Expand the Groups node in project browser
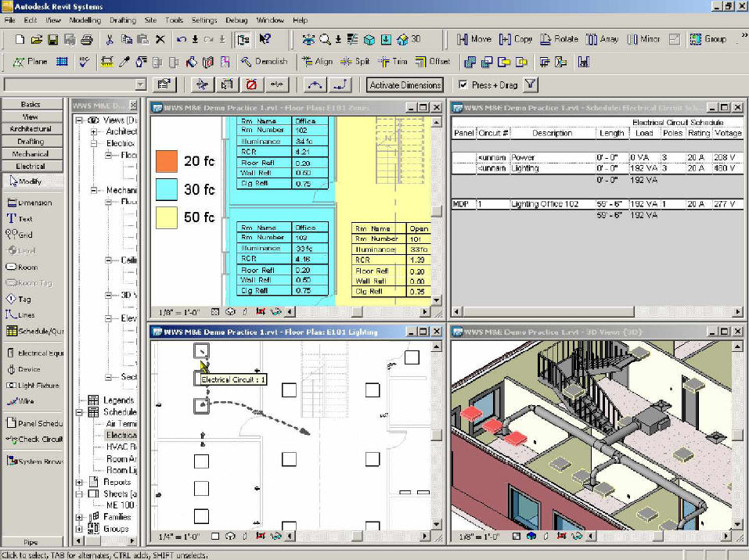The height and width of the screenshot is (560, 749). 79,529
